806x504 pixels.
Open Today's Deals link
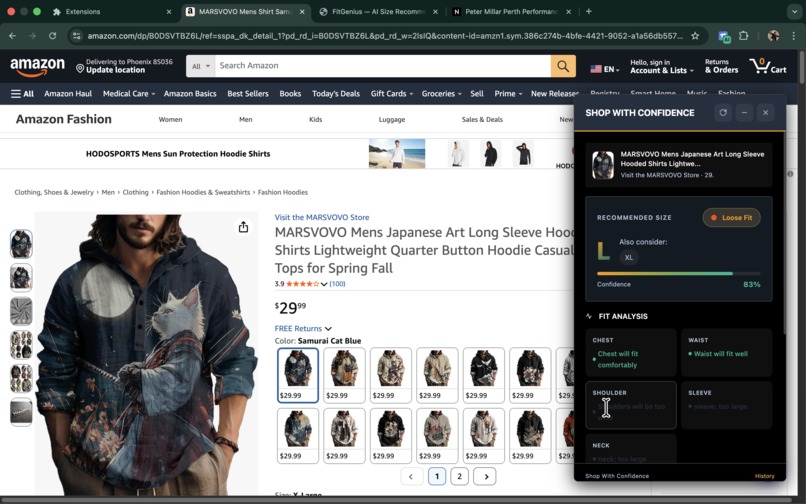pos(336,94)
